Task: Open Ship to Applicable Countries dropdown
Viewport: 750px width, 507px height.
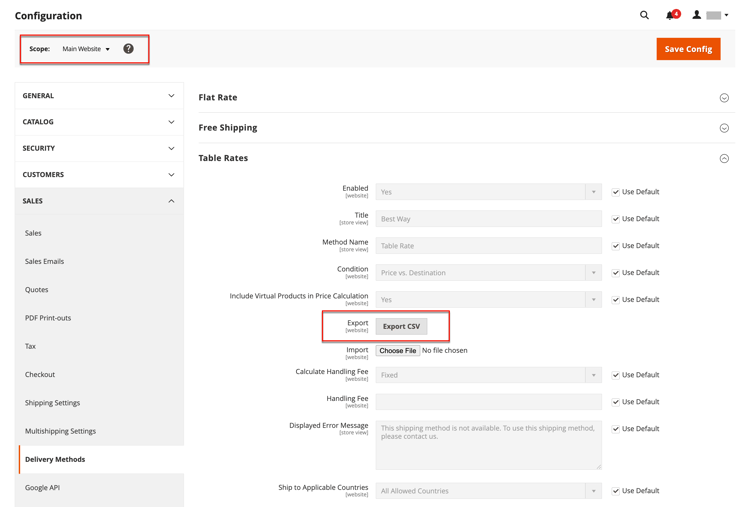Action: click(488, 491)
